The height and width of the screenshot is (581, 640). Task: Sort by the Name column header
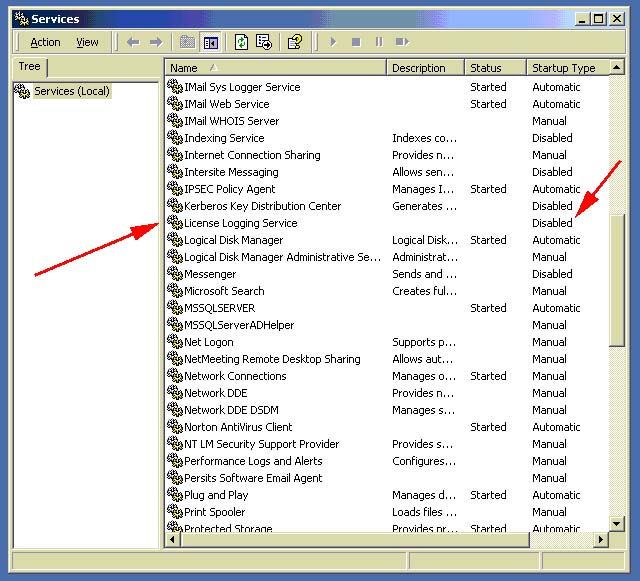click(x=276, y=68)
